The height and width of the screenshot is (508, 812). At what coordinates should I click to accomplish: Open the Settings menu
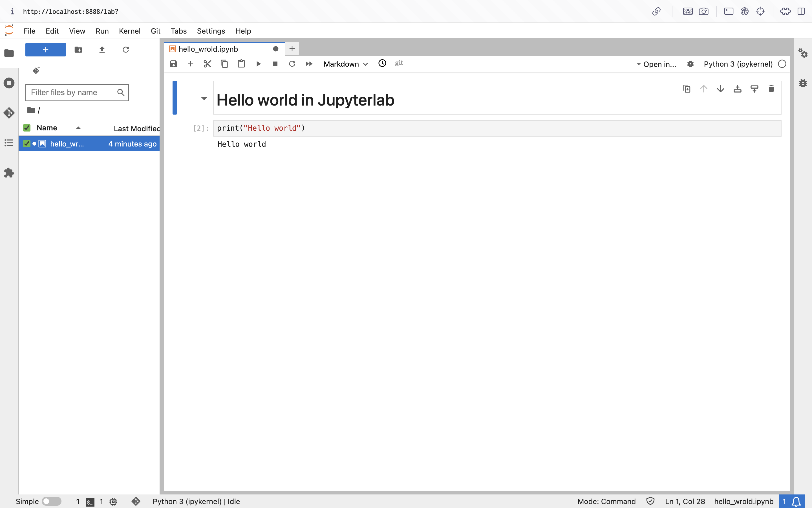211,31
